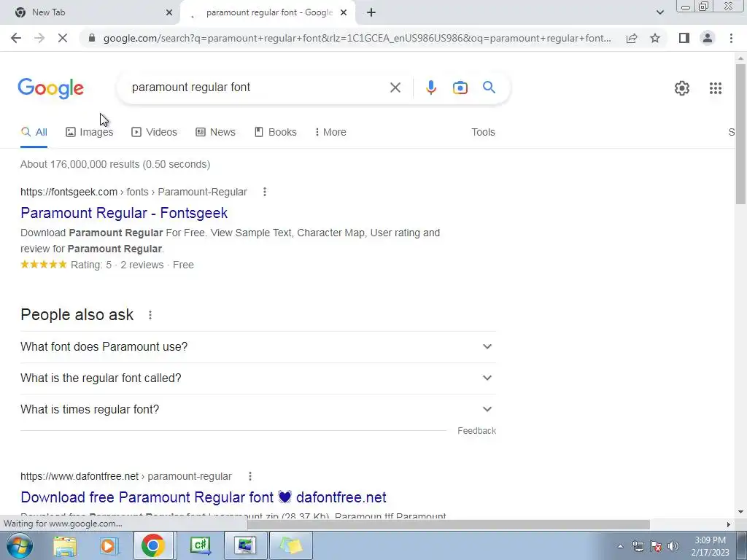747x560 pixels.
Task: Expand 'What is the regular font called?'
Action: [258, 378]
